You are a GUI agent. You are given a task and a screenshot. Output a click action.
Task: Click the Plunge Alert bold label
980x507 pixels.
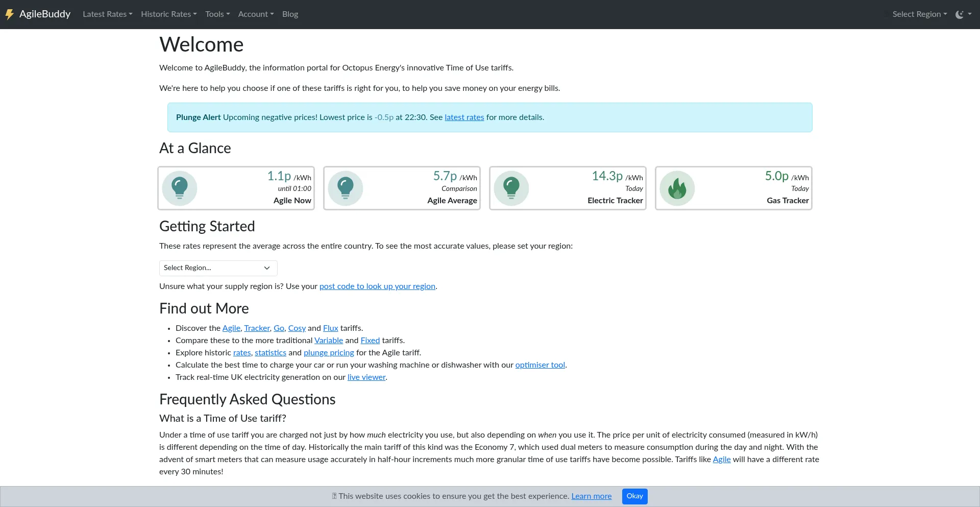[x=199, y=117]
